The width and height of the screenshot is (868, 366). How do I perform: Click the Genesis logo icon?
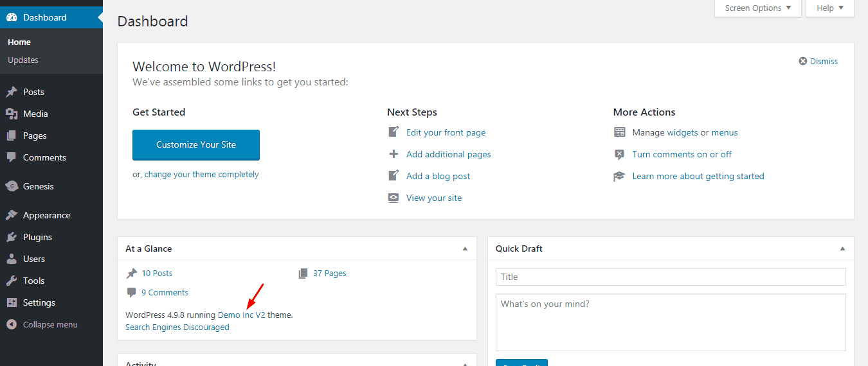tap(12, 186)
